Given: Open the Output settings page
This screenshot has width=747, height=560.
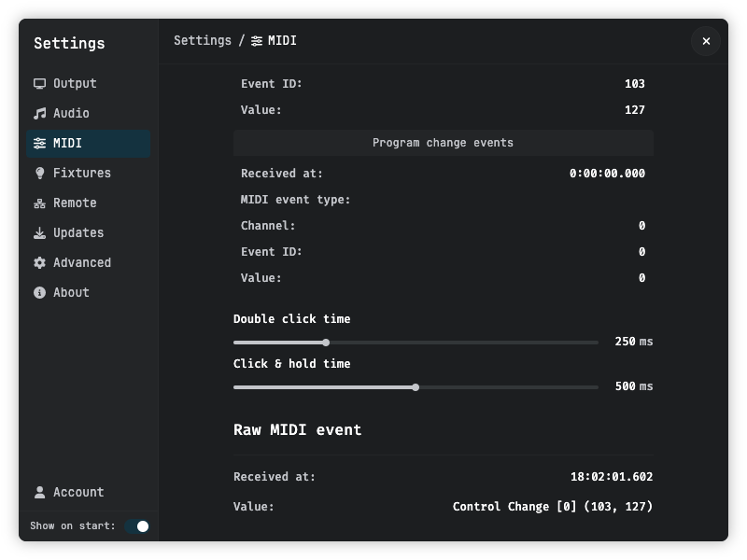Looking at the screenshot, I should [x=88, y=84].
